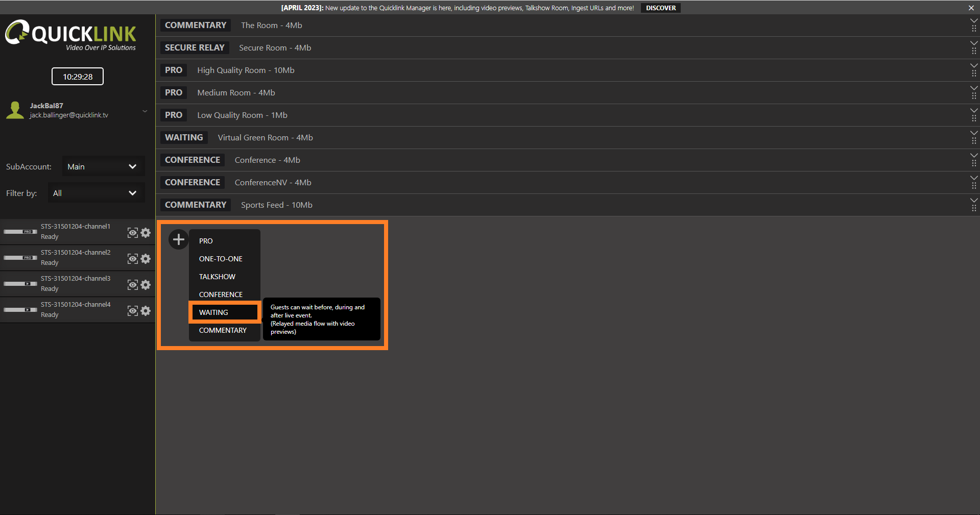Viewport: 980px width, 515px height.
Task: Click the PRO rack unit icon of channel1
Action: pos(20,232)
